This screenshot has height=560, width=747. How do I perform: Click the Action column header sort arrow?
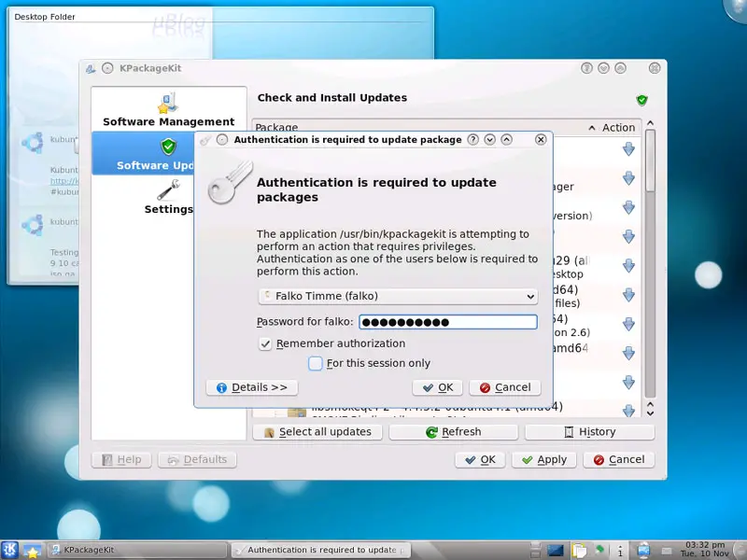(x=592, y=128)
